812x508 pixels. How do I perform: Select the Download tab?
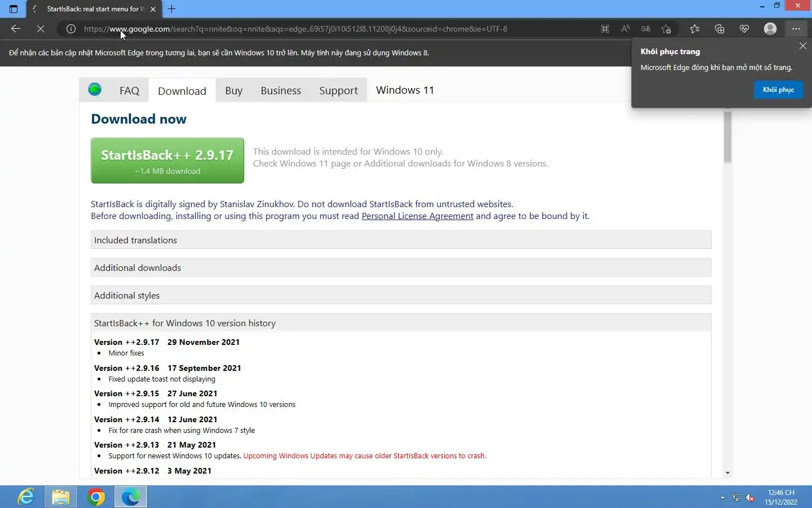point(182,91)
